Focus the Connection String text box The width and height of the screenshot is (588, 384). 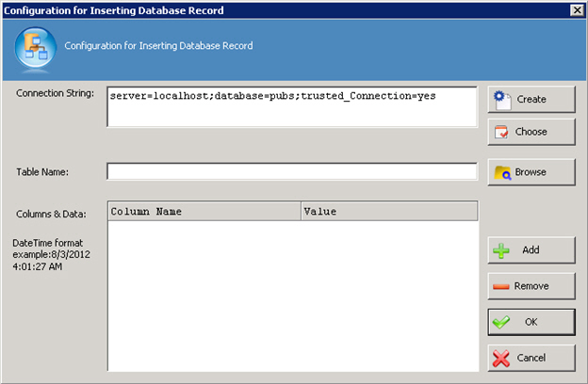click(x=291, y=105)
